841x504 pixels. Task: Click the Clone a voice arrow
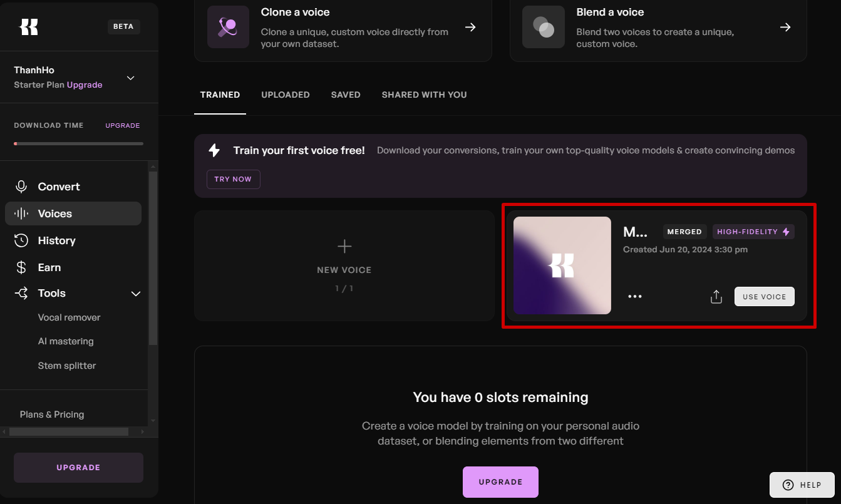coord(470,27)
